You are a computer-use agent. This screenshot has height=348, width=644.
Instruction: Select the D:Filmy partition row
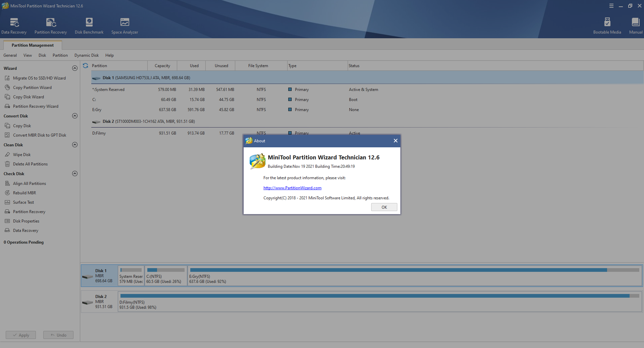click(x=367, y=133)
